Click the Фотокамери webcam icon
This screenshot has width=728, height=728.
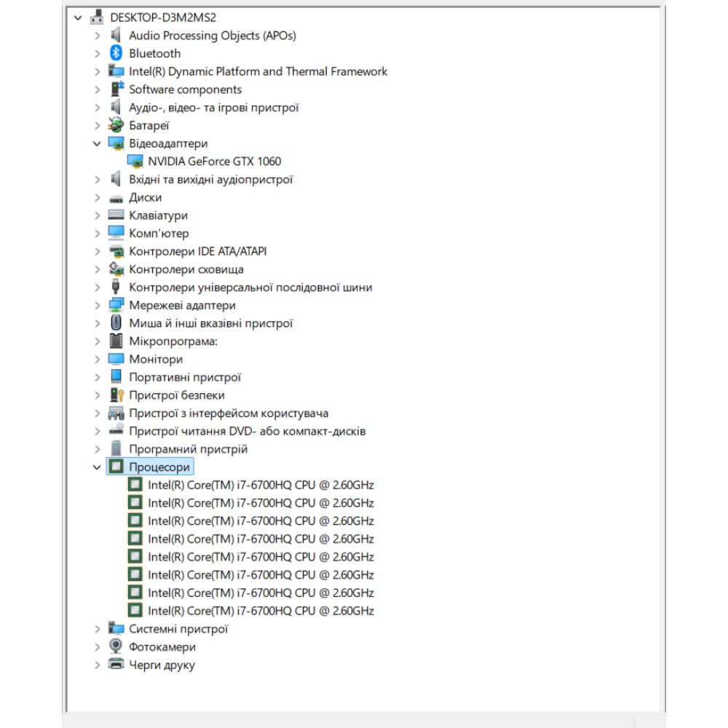tap(116, 646)
